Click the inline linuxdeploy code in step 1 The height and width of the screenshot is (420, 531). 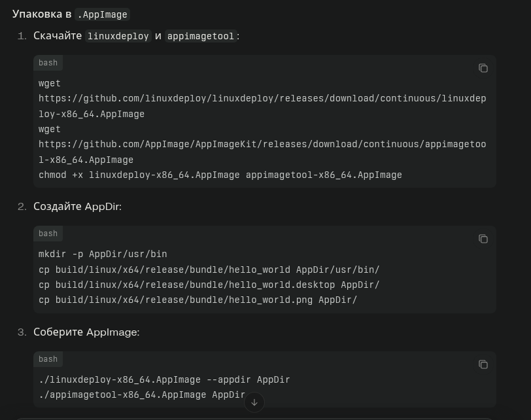118,36
